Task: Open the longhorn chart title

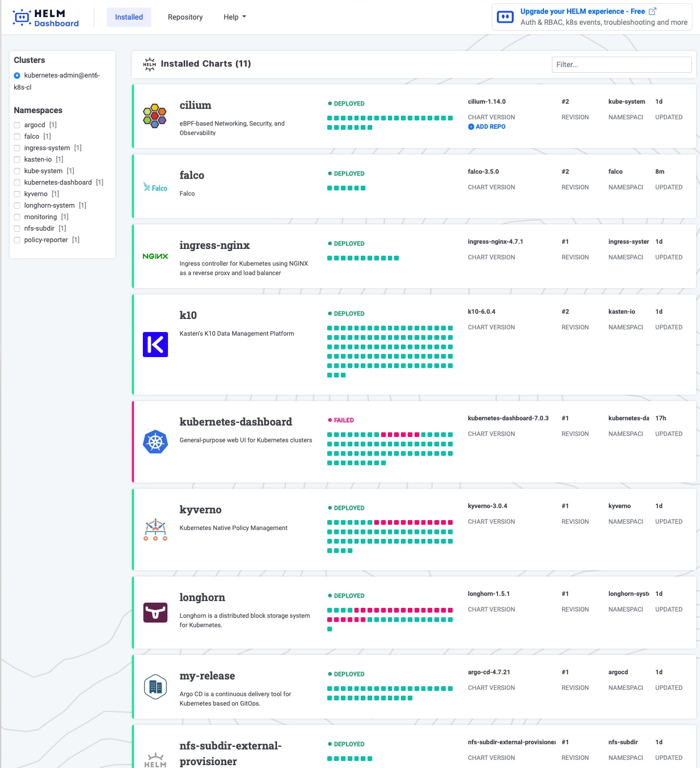Action: point(202,597)
